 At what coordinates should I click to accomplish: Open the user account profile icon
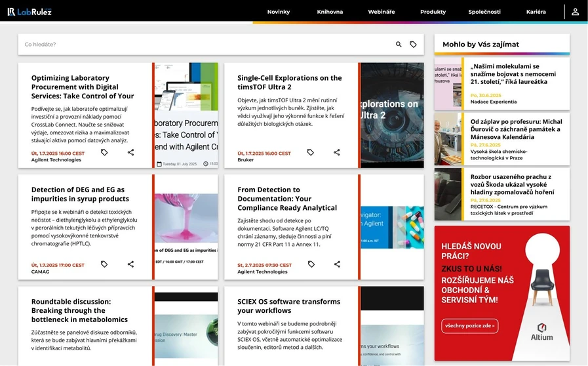click(575, 12)
